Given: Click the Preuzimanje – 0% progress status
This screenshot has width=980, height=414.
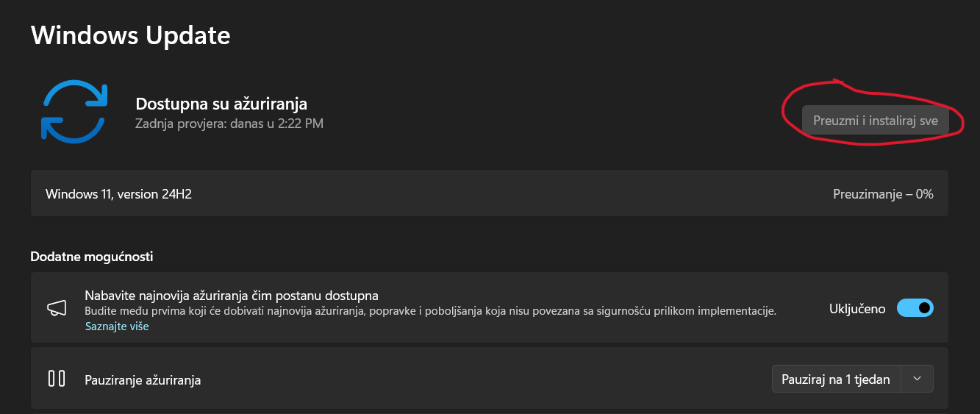Looking at the screenshot, I should 883,194.
